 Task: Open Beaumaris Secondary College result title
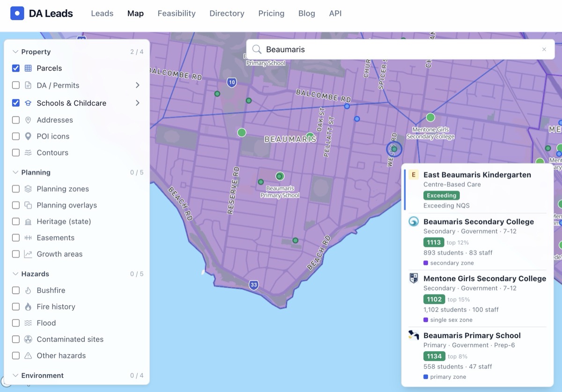[x=479, y=222]
